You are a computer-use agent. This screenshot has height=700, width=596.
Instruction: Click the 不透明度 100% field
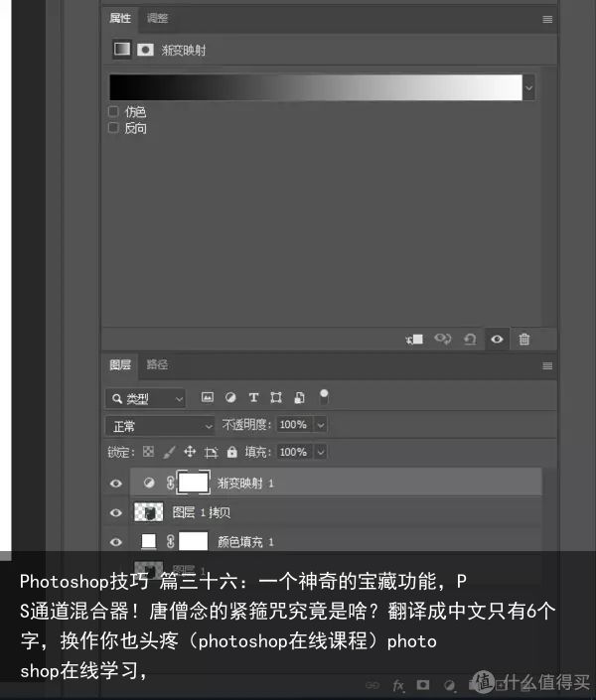pos(294,425)
